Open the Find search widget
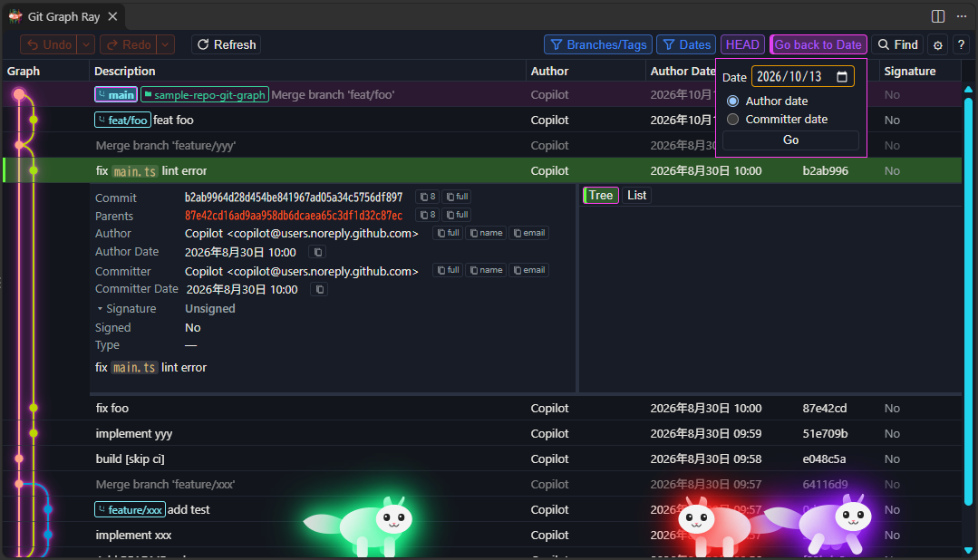 [x=897, y=45]
